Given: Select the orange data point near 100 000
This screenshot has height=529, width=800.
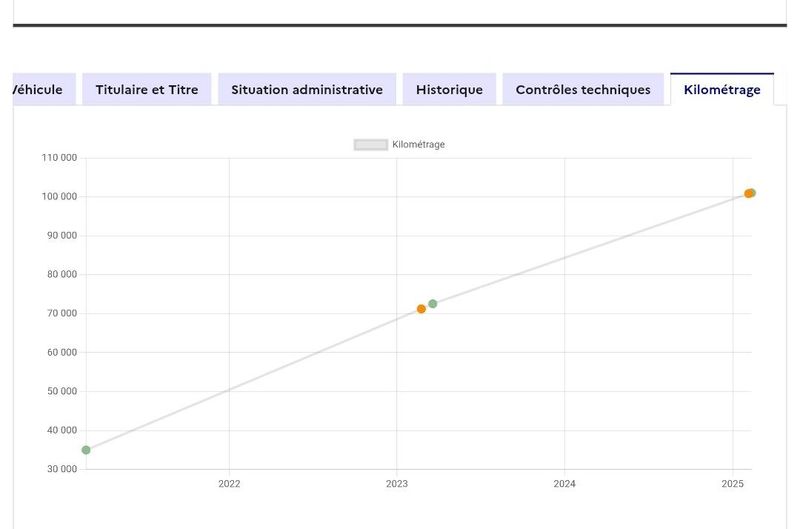Looking at the screenshot, I should (x=748, y=194).
